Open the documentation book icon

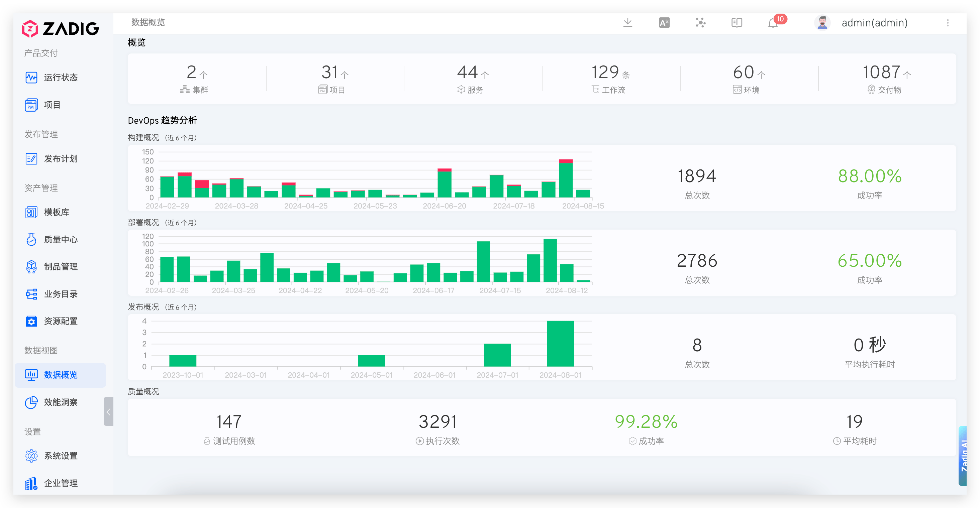click(737, 23)
